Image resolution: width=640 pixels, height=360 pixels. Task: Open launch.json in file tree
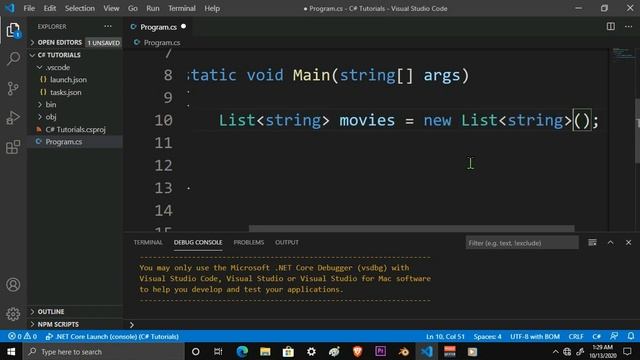click(68, 80)
